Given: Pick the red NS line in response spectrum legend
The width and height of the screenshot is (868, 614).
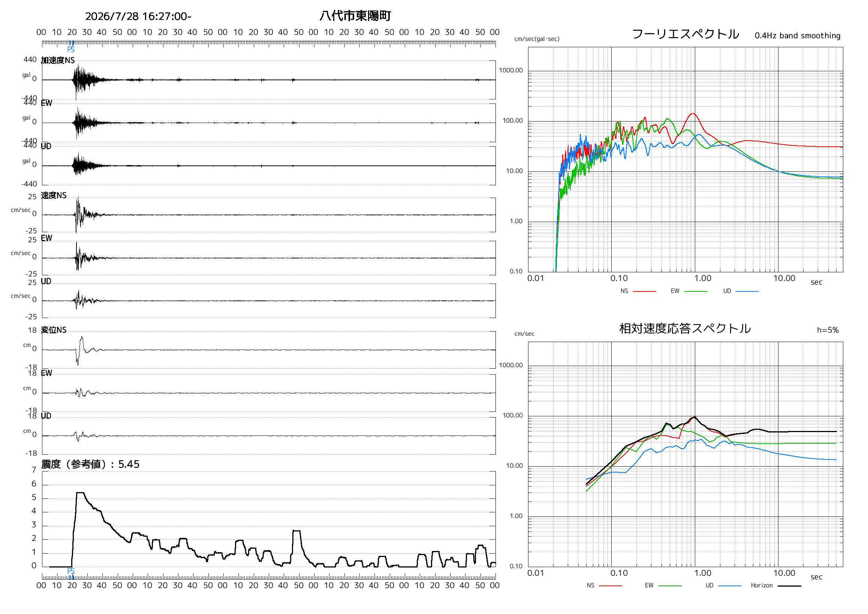Looking at the screenshot, I should [x=611, y=586].
